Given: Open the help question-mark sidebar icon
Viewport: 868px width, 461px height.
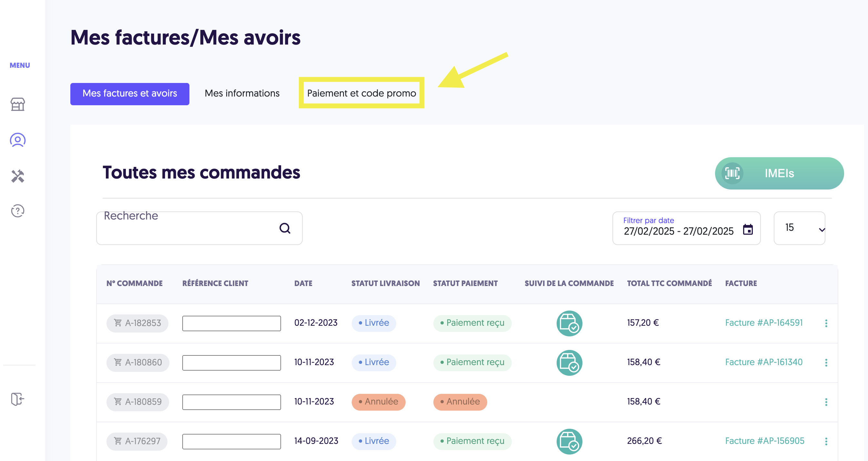Looking at the screenshot, I should tap(18, 211).
